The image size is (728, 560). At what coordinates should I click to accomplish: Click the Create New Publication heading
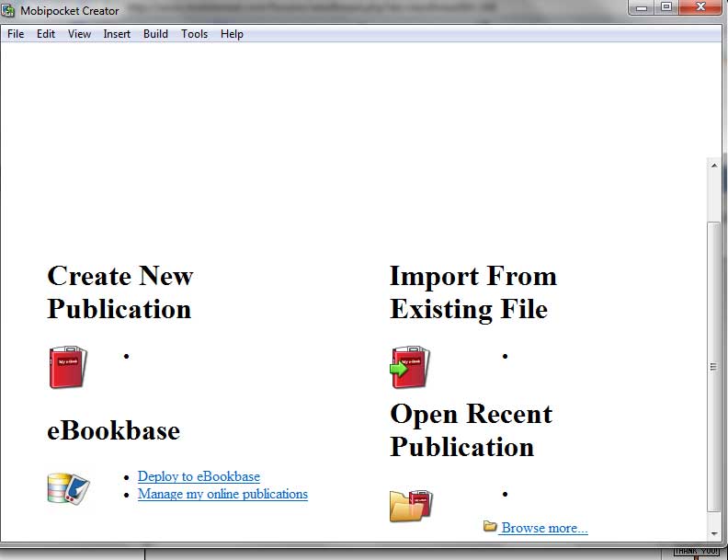pyautogui.click(x=119, y=292)
